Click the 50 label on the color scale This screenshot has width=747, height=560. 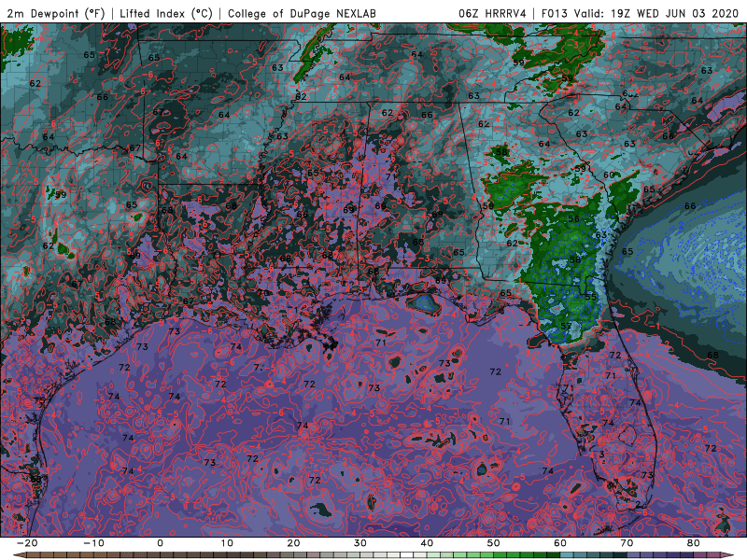pyautogui.click(x=494, y=543)
